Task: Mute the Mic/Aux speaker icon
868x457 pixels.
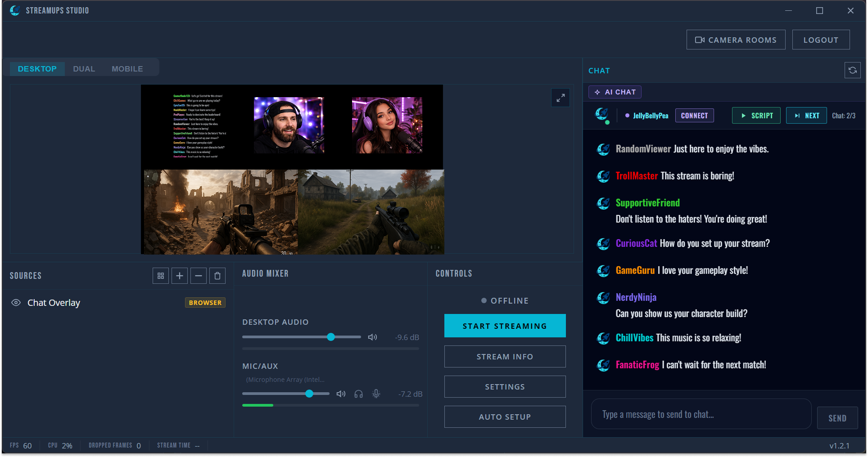Action: point(341,394)
